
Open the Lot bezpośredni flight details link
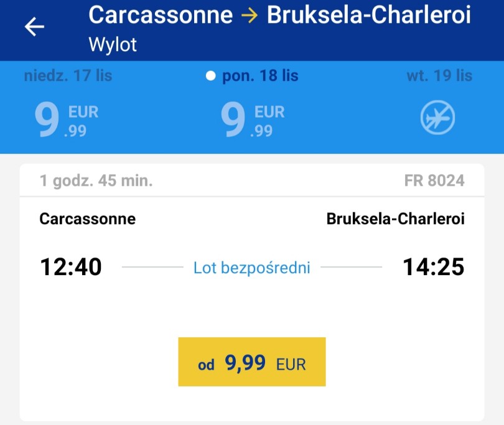(251, 268)
